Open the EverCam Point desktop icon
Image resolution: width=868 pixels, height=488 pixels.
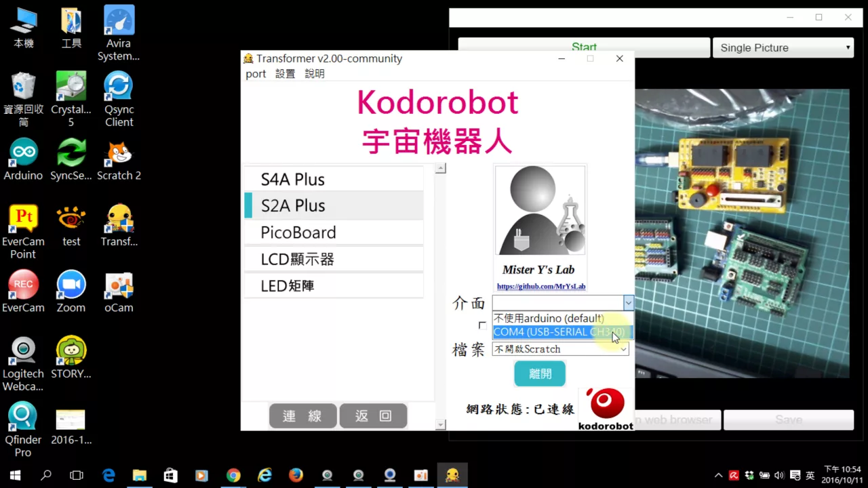pos(23,232)
